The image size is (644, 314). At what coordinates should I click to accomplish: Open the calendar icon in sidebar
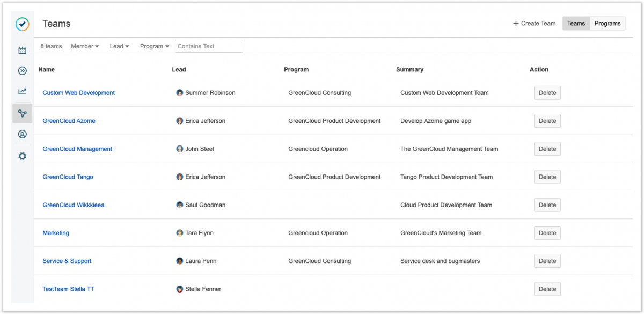(22, 50)
